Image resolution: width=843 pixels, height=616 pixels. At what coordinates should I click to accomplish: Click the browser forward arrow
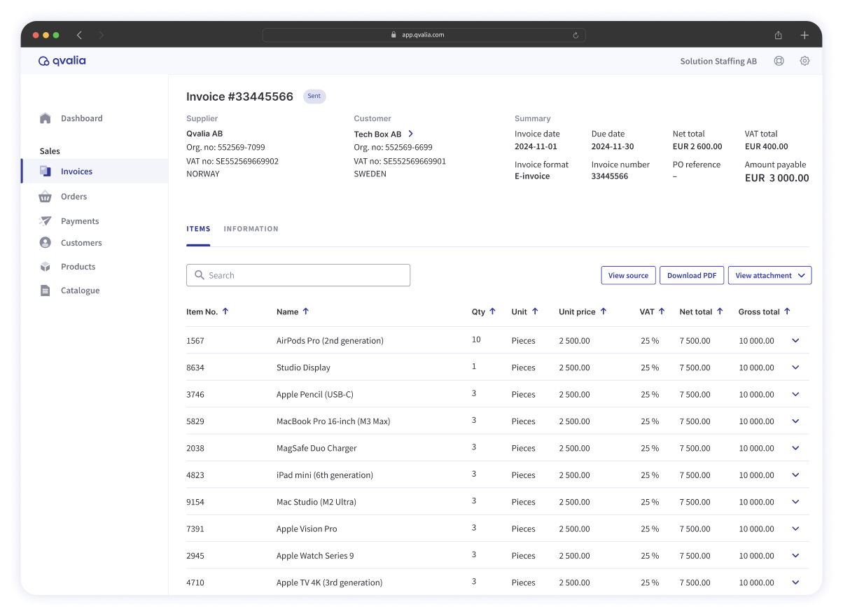pos(101,35)
